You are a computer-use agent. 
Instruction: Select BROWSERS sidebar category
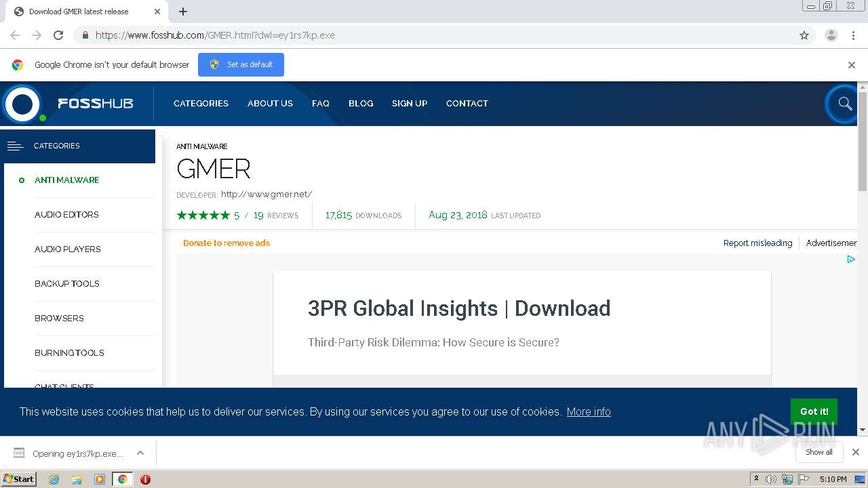(x=59, y=319)
